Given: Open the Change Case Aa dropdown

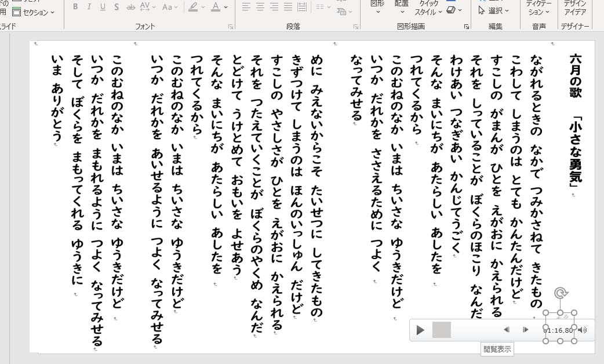Looking at the screenshot, I should [x=170, y=6].
